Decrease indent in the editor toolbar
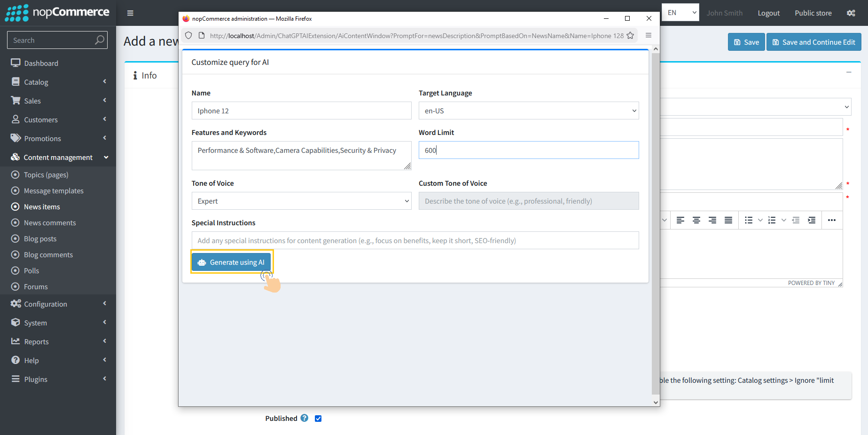868x435 pixels. click(x=796, y=220)
